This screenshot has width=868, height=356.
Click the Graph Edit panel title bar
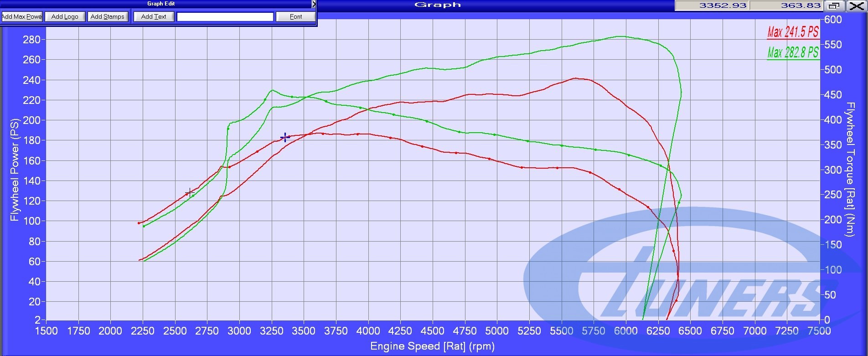(x=160, y=4)
